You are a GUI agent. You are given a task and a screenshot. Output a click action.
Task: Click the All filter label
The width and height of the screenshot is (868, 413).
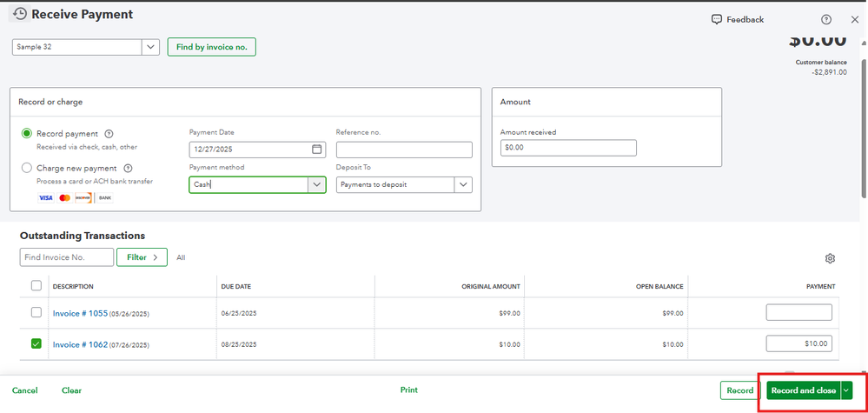point(181,257)
